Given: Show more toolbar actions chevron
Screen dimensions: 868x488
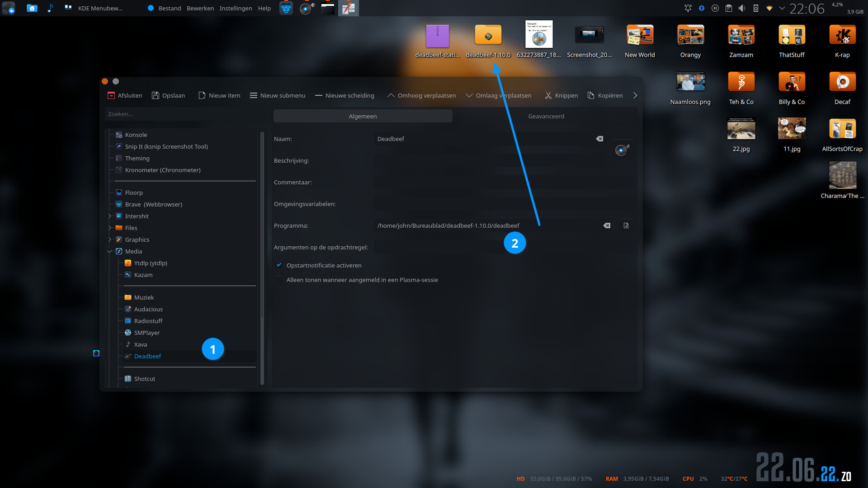Looking at the screenshot, I should coord(635,95).
